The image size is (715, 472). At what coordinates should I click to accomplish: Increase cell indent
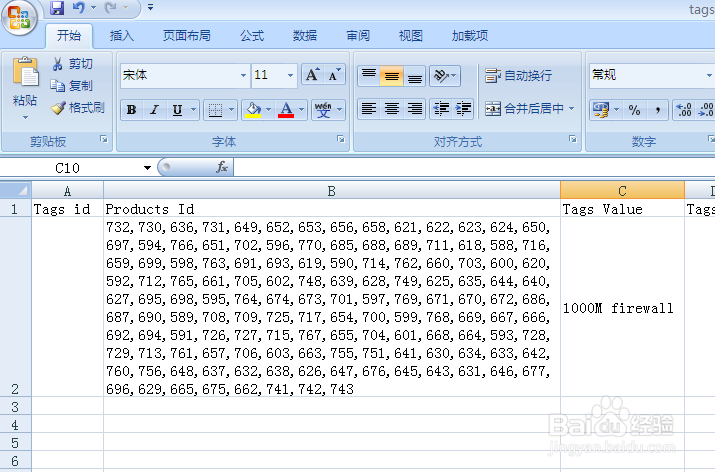coord(463,109)
